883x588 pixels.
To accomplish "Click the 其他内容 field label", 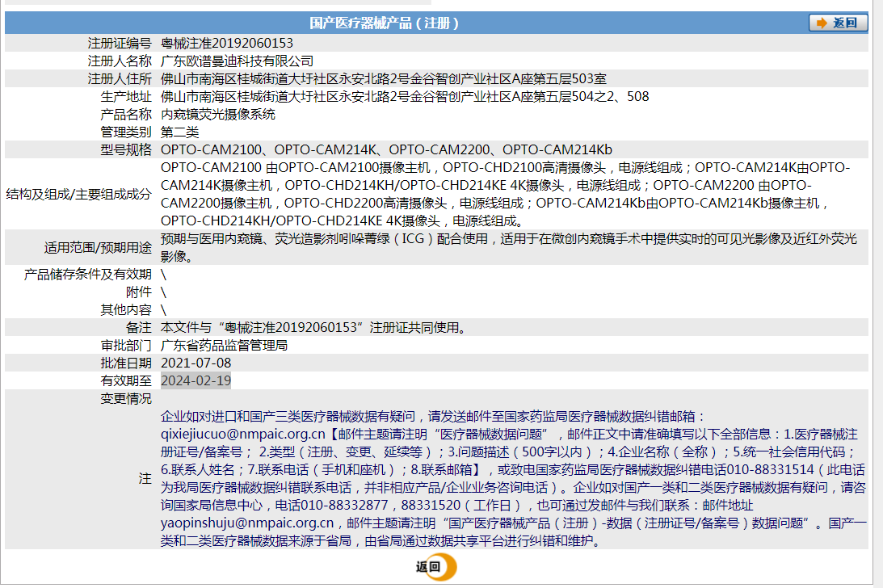I will (x=126, y=310).
